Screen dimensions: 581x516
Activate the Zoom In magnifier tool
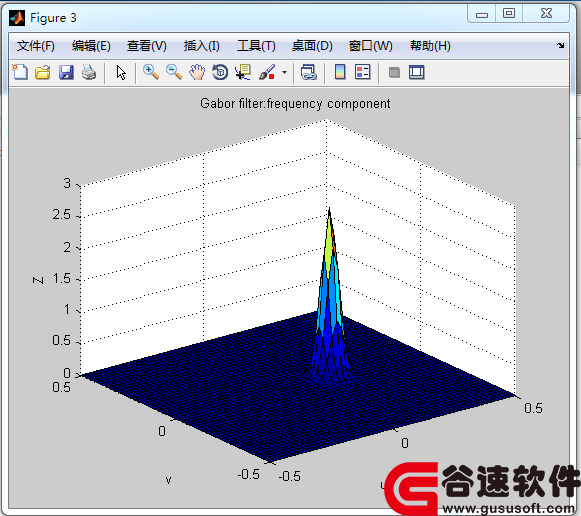coord(151,72)
